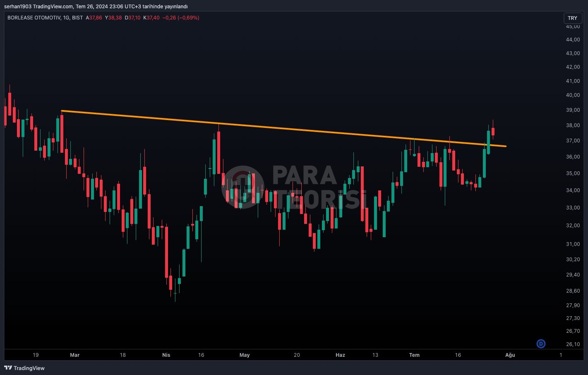Click the 42,00 price axis label
This screenshot has width=588, height=375.
click(x=573, y=67)
